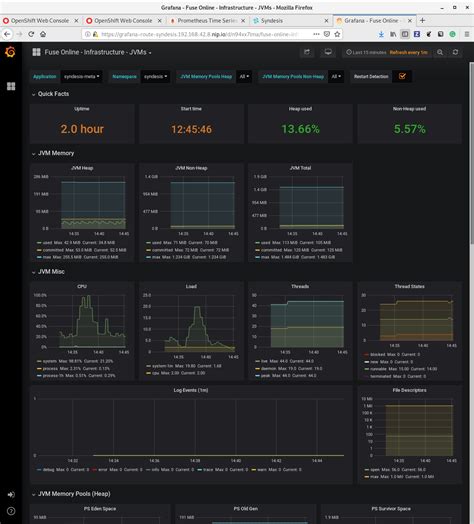Image resolution: width=474 pixels, height=524 pixels.
Task: Switch to the Syndesis browser tab
Action: (x=290, y=21)
